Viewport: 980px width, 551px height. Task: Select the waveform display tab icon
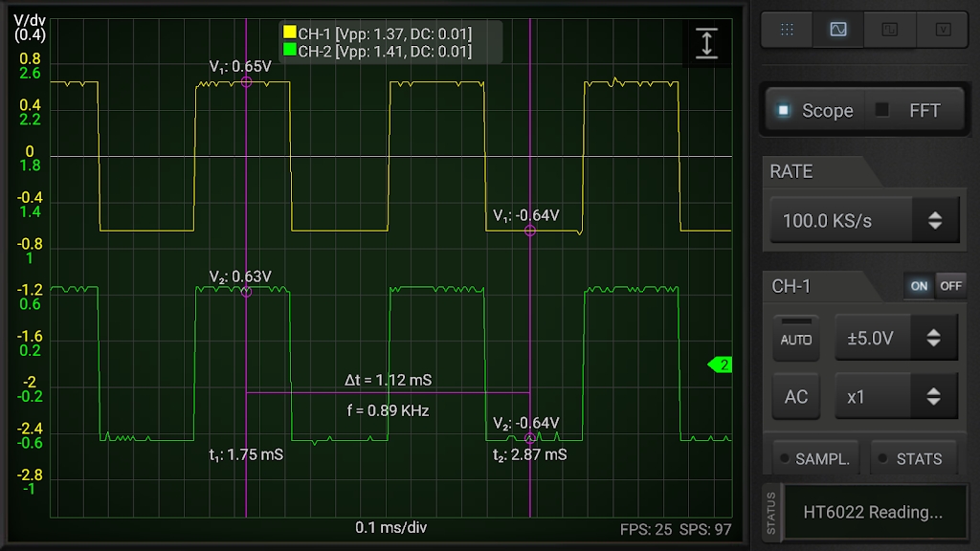click(x=838, y=30)
